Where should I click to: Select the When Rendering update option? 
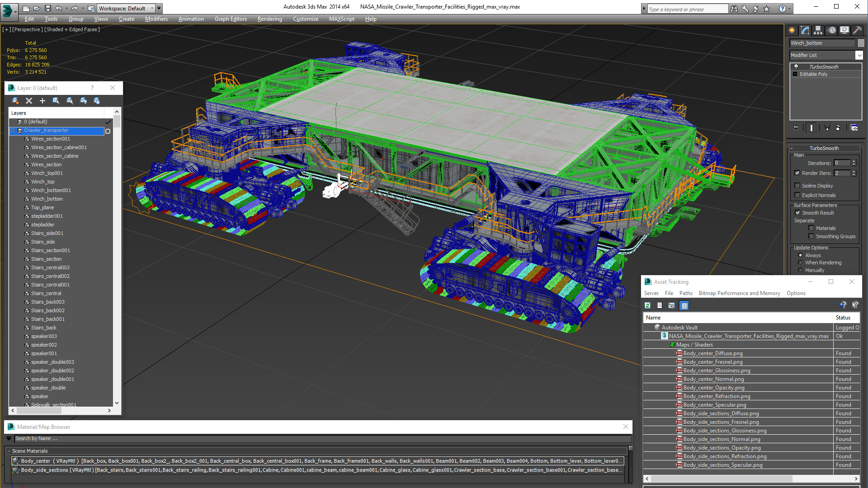(801, 263)
